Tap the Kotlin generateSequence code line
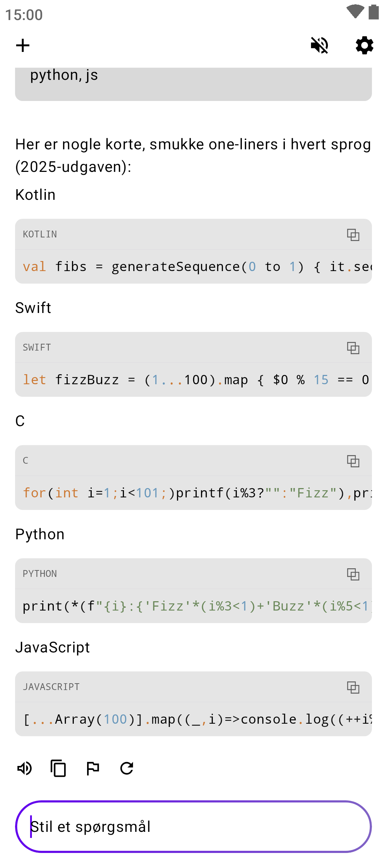The width and height of the screenshot is (387, 868). [x=193, y=267]
